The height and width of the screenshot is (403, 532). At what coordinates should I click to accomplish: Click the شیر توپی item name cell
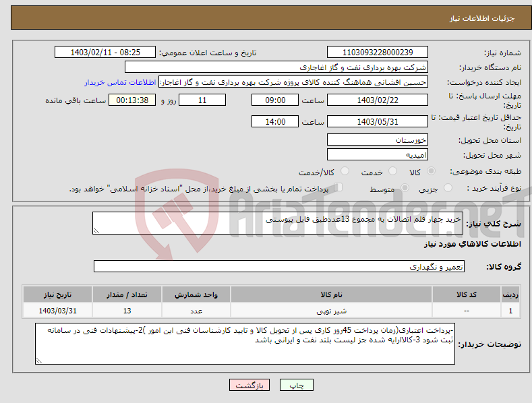coord(331,311)
